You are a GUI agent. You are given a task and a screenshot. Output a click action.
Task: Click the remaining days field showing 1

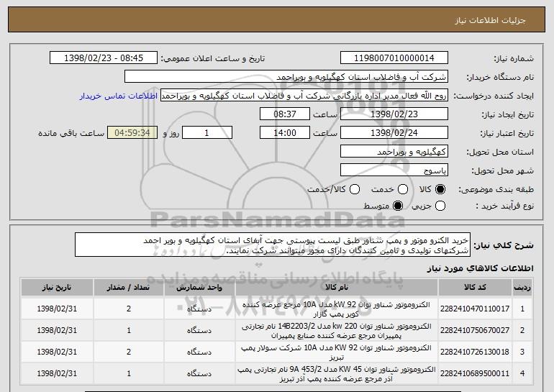pos(207,133)
